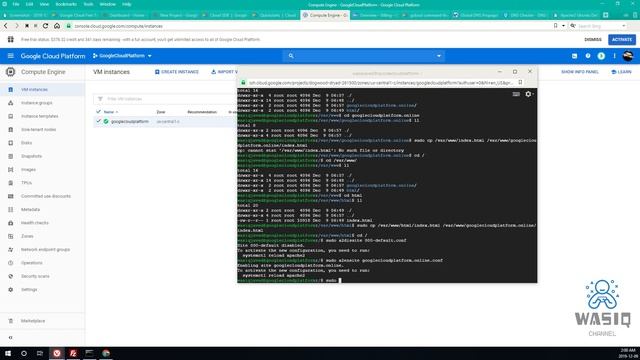Click the Windows Start button
This screenshot has height=360, width=640.
click(x=8, y=353)
